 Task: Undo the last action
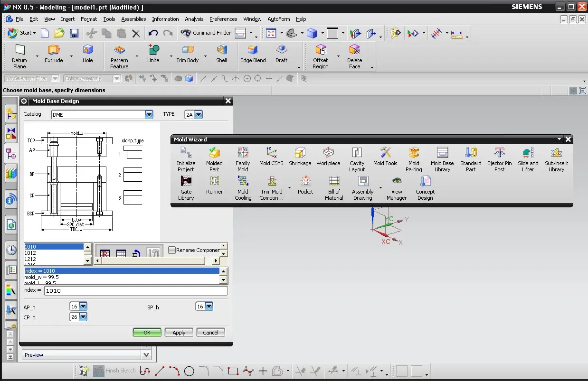pyautogui.click(x=152, y=33)
